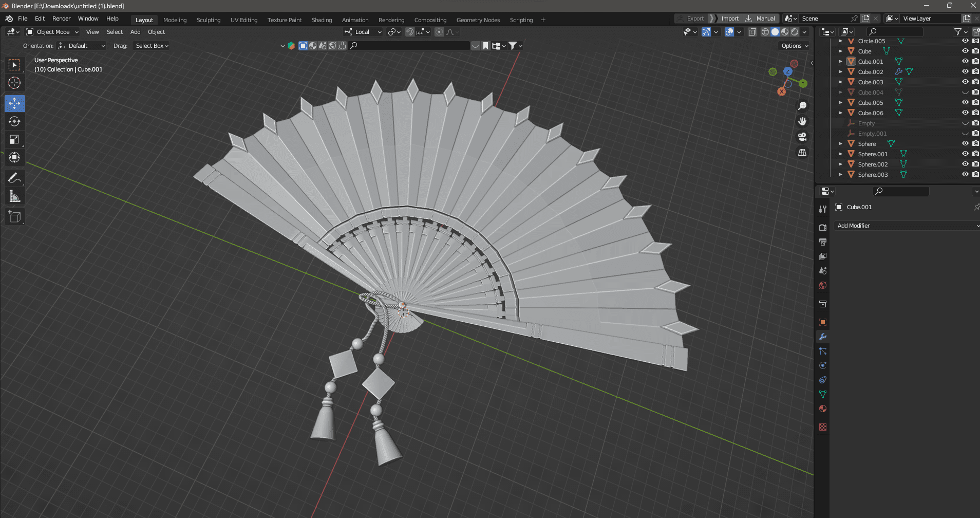This screenshot has width=980, height=518.
Task: Open the Render menu
Action: [61, 18]
